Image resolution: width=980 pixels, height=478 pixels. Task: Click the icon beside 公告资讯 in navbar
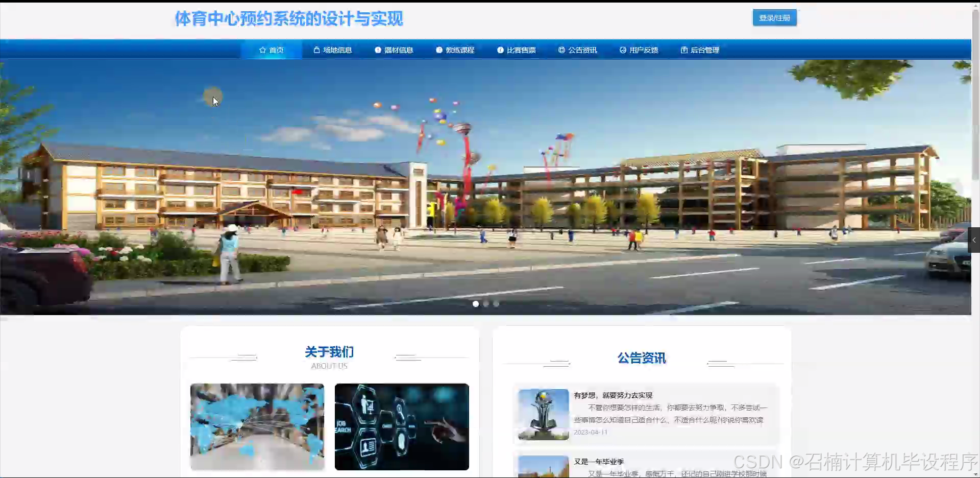click(x=561, y=50)
